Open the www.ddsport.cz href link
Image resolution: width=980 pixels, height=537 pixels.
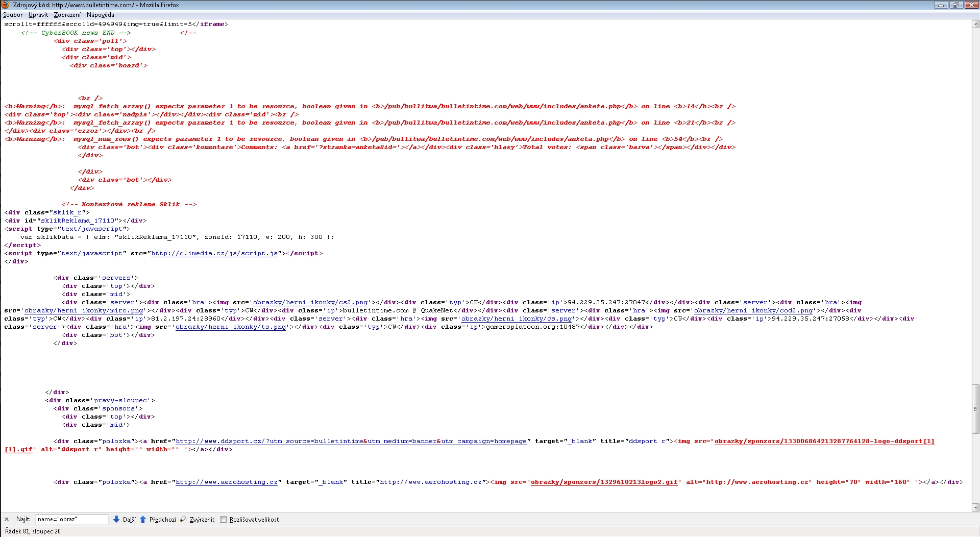351,441
